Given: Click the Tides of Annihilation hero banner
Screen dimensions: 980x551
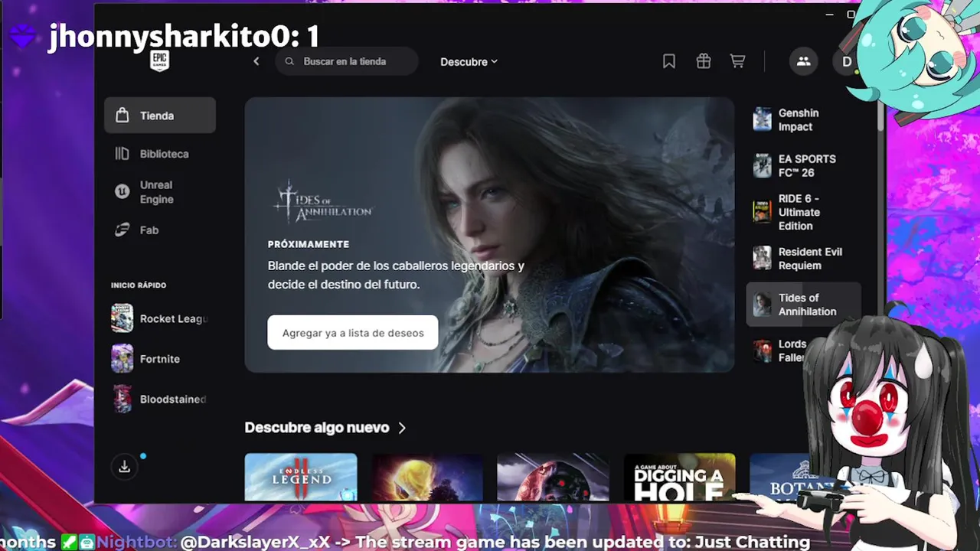Looking at the screenshot, I should click(489, 234).
